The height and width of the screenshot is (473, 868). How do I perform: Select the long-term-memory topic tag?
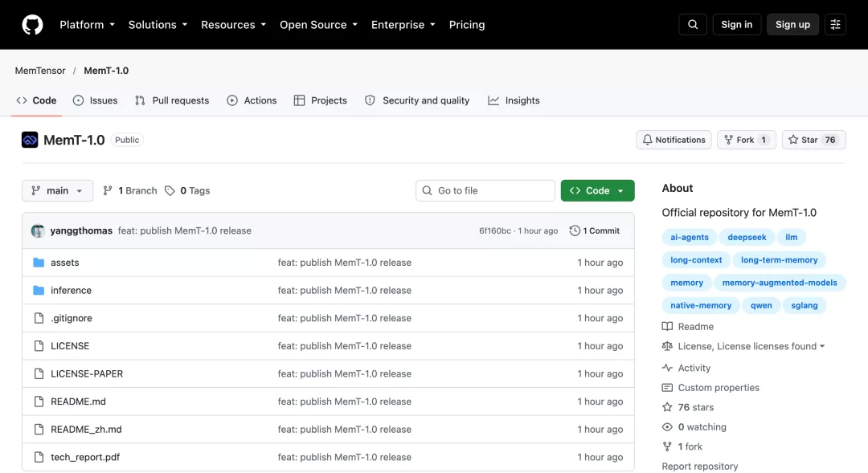779,260
